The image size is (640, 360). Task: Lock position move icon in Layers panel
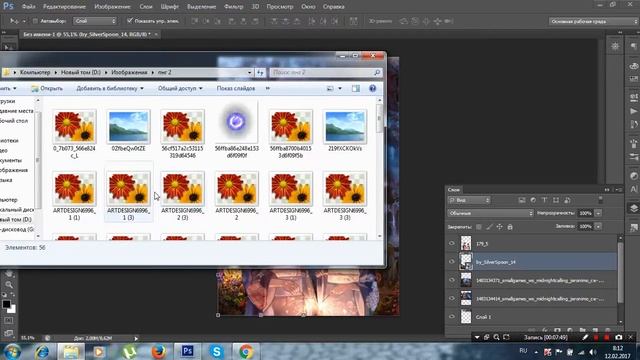click(500, 227)
